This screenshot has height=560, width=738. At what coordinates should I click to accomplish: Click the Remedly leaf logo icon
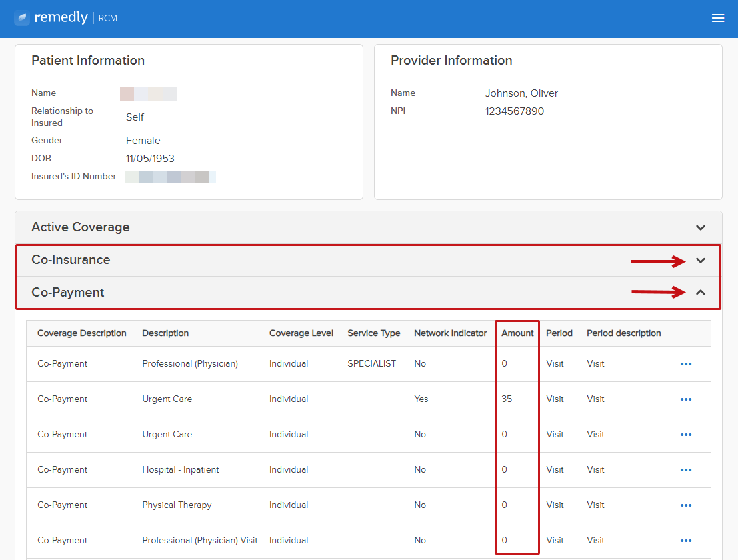point(22,18)
